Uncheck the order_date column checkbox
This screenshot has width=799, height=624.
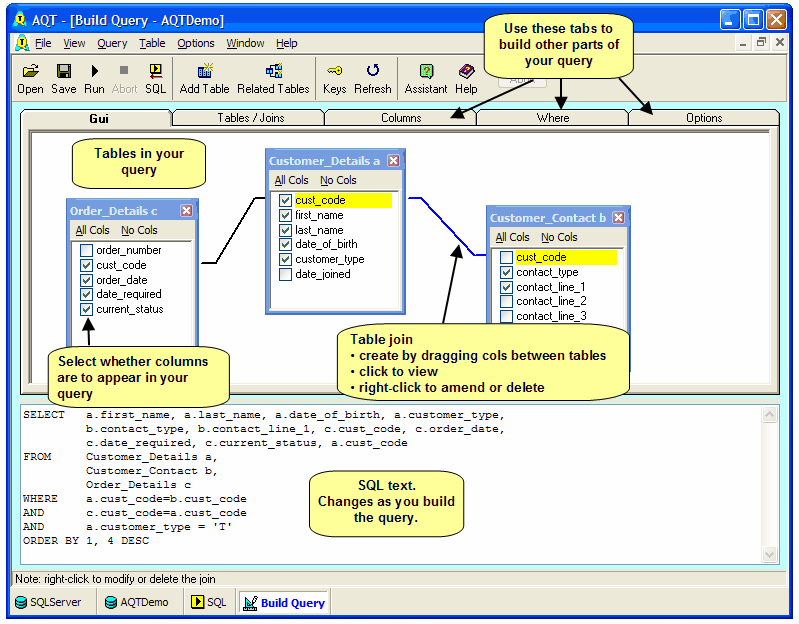tap(86, 280)
